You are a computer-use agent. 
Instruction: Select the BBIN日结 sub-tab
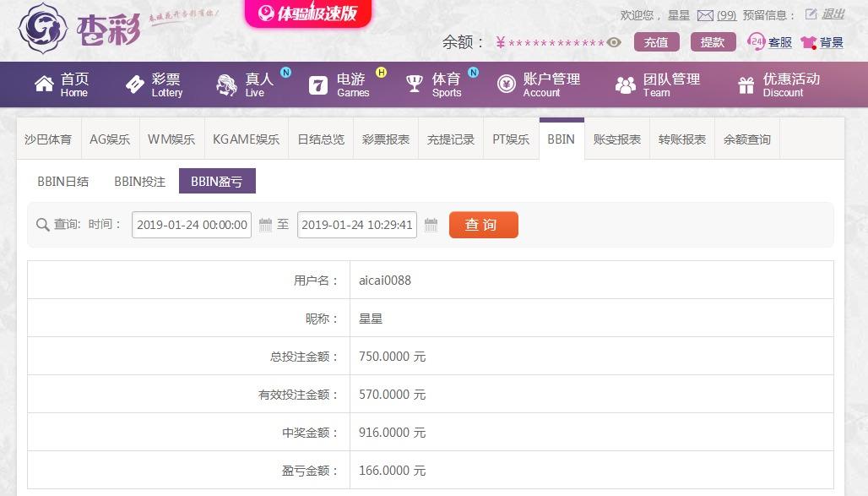pos(62,181)
